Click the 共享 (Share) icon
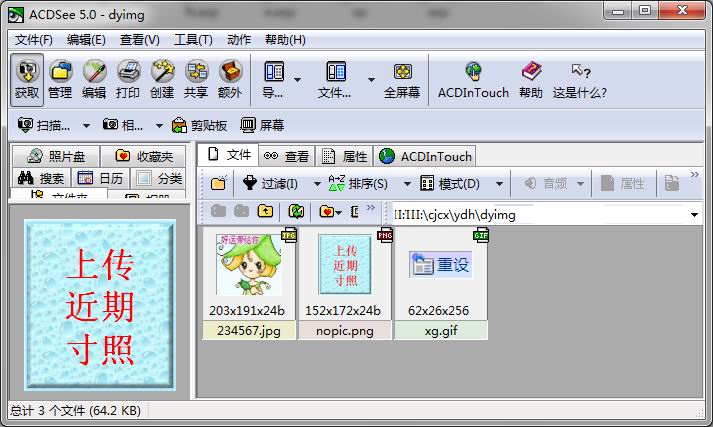713x427 pixels. click(196, 80)
